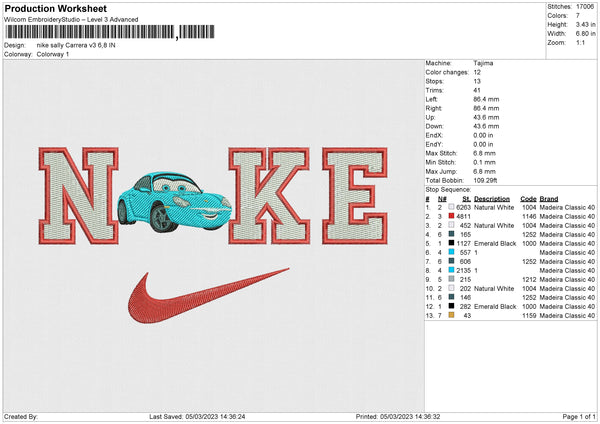The image size is (600, 424).
Task: Click the Code column header
Action: tap(528, 199)
